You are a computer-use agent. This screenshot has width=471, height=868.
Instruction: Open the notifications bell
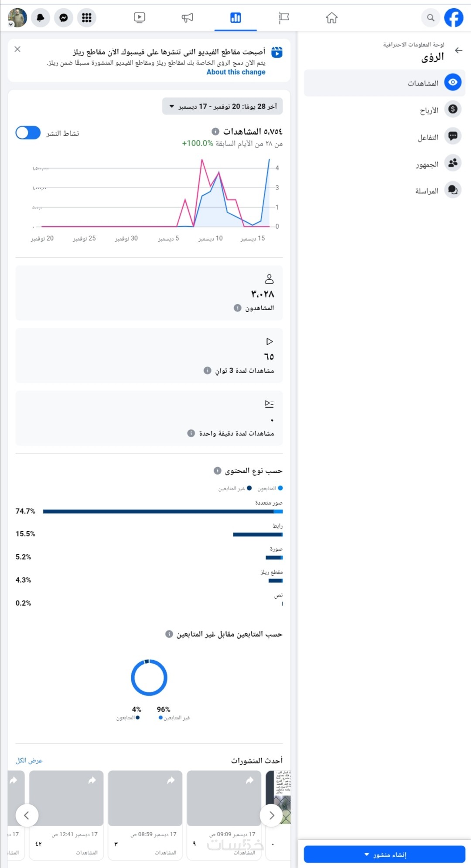pos(41,18)
